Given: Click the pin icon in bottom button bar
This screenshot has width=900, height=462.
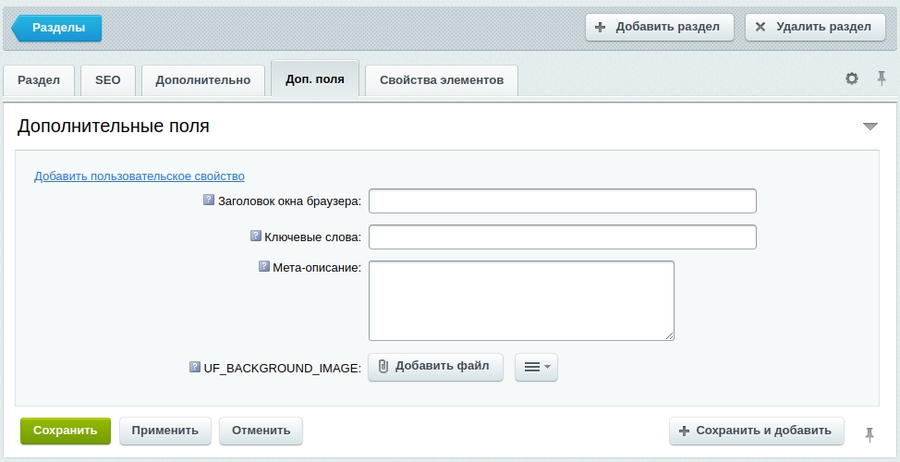Looking at the screenshot, I should (869, 433).
